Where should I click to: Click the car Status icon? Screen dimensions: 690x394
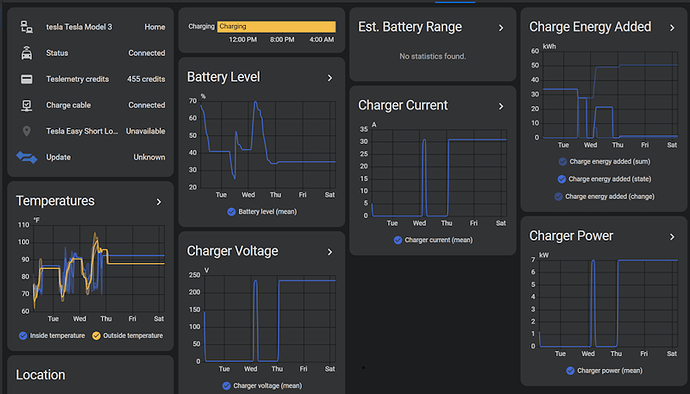pos(26,53)
